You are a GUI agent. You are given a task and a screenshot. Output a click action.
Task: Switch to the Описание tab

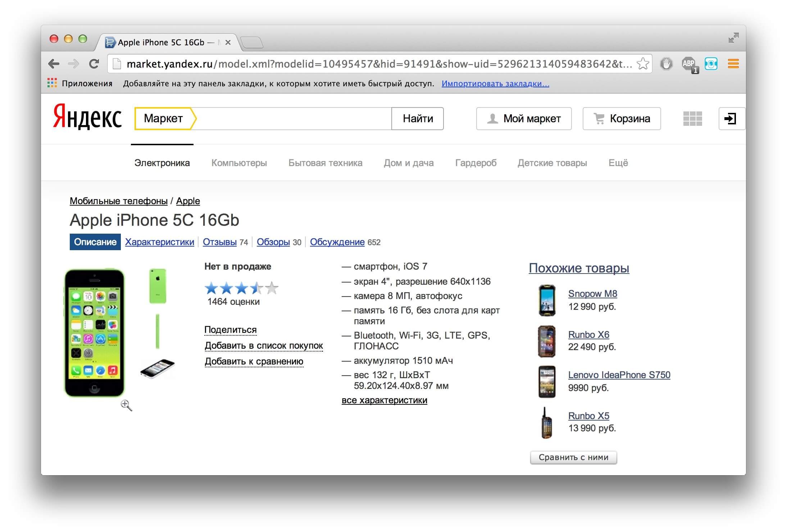pyautogui.click(x=95, y=242)
